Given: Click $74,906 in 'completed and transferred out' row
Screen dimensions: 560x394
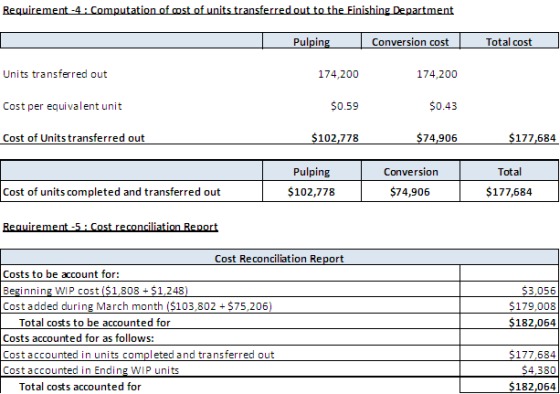Looking at the screenshot, I should point(410,192).
